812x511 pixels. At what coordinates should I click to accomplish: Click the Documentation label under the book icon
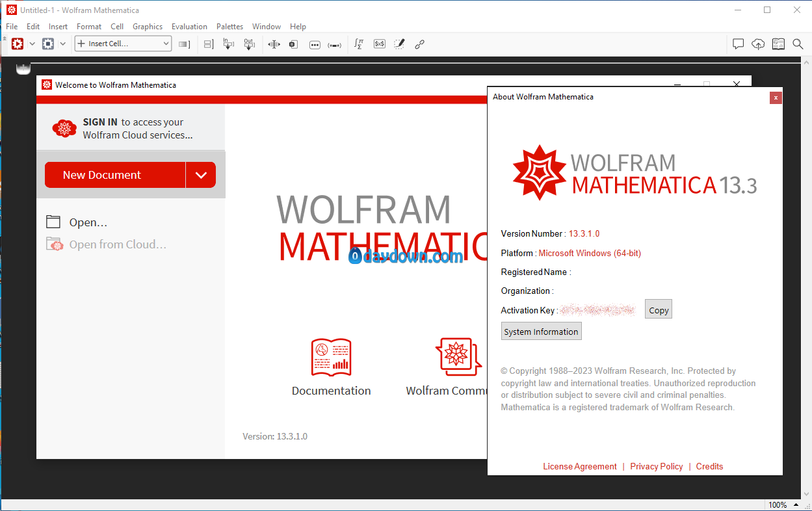pos(332,391)
